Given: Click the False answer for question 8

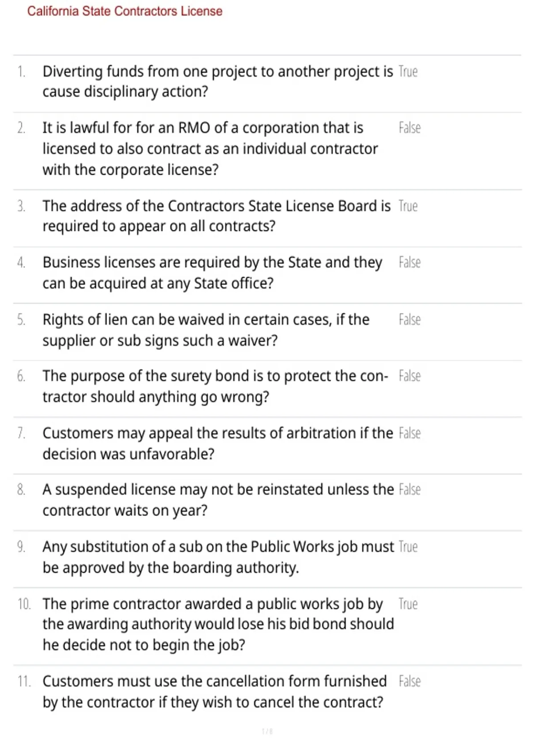Looking at the screenshot, I should point(409,490).
